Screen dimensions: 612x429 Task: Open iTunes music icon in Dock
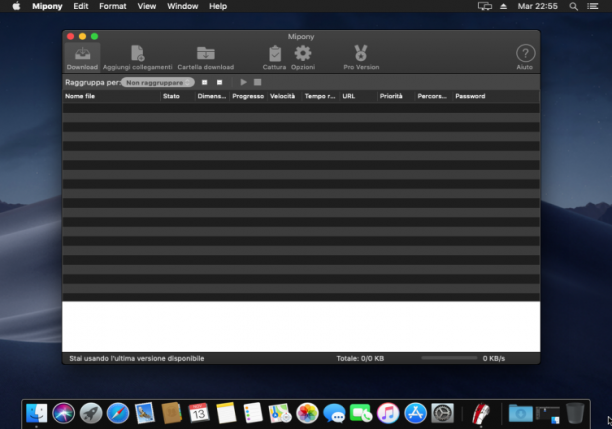[x=388, y=413]
